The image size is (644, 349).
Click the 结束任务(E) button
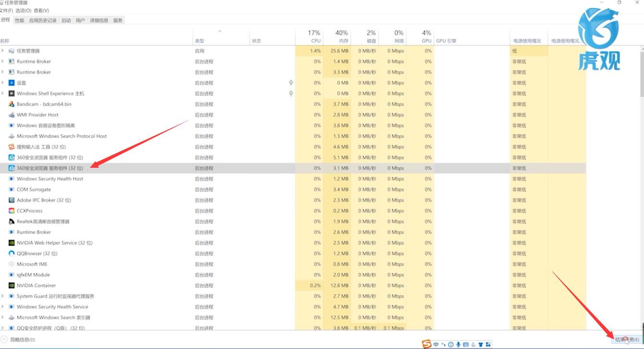627,339
